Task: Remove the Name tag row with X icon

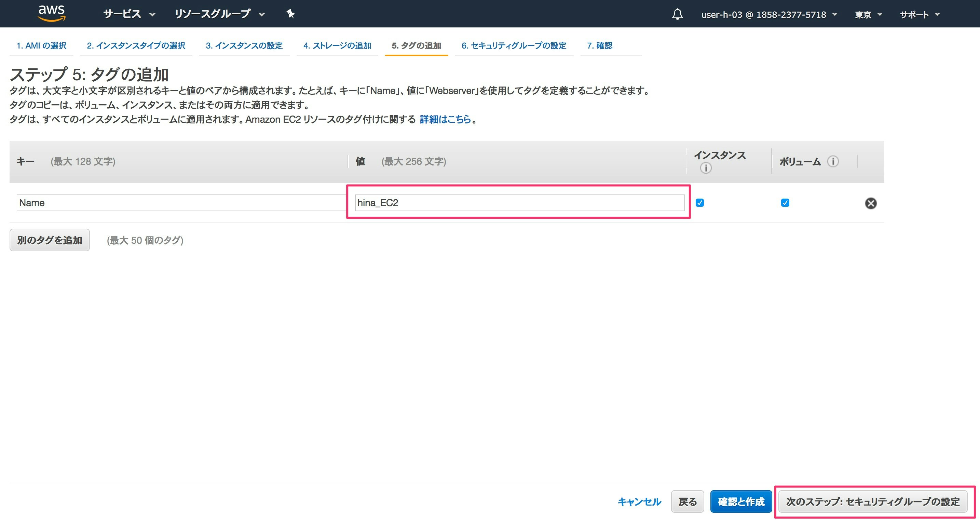Action: [x=870, y=203]
